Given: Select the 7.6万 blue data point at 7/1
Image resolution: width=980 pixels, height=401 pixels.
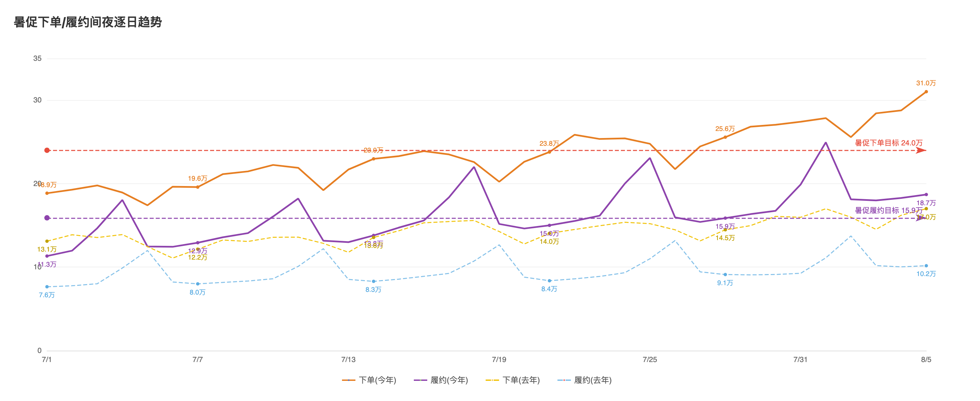Looking at the screenshot, I should 47,287.
